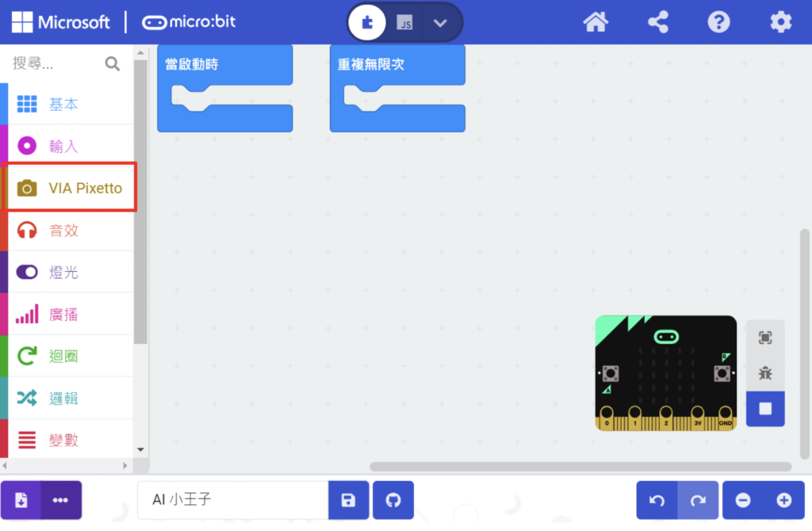Image resolution: width=812 pixels, height=531 pixels.
Task: Enter fullscreen simulator mode
Action: (764, 337)
